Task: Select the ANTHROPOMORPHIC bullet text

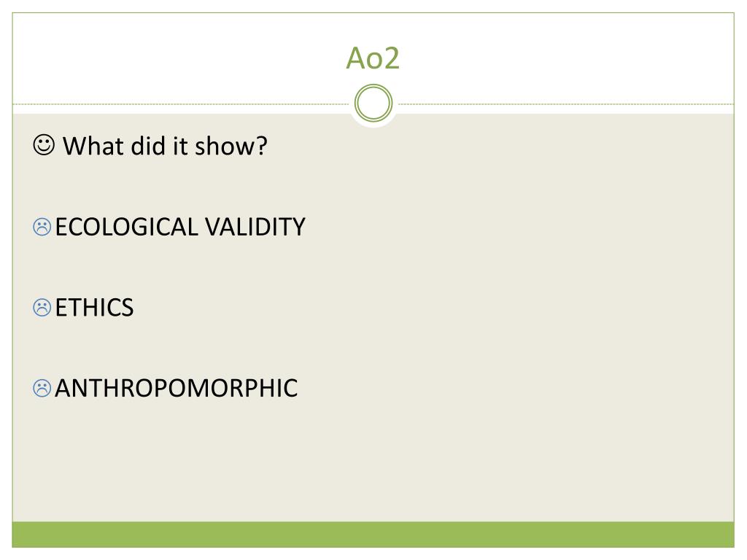Action: 177,388
